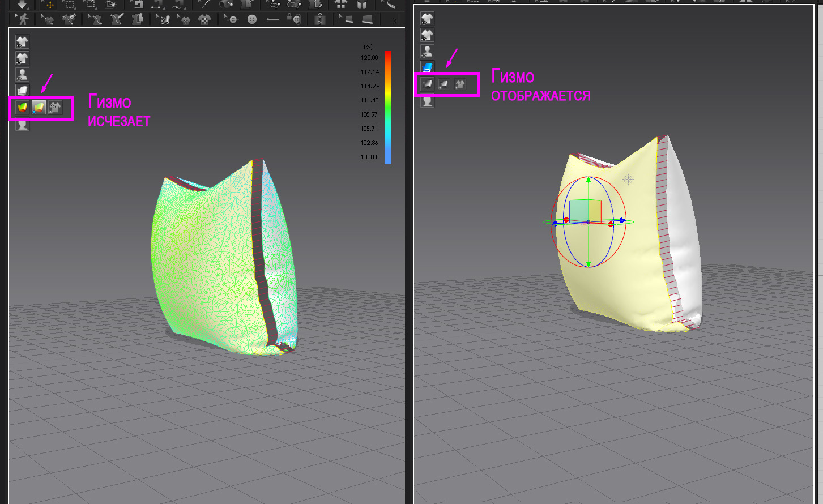823x504 pixels.
Task: Toggle avatar visibility in strain-map viewport
Action: (x=22, y=74)
